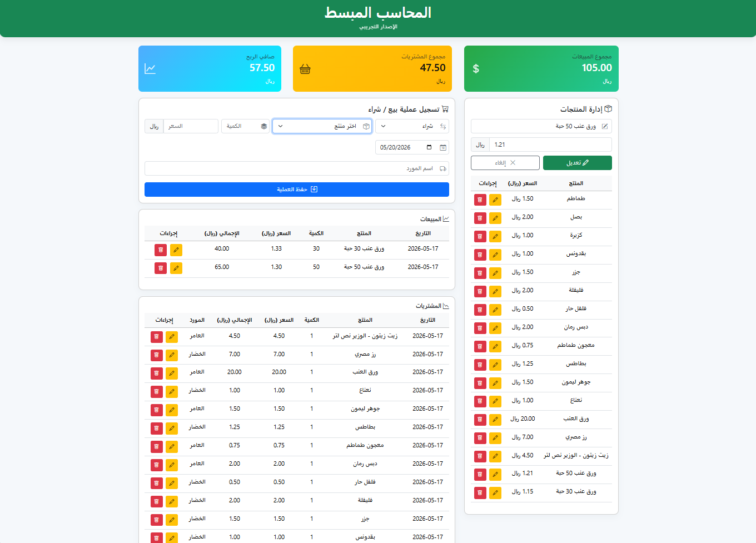Select the صافي الربح summary card
Viewport: 756px width, 543px height.
pos(210,68)
